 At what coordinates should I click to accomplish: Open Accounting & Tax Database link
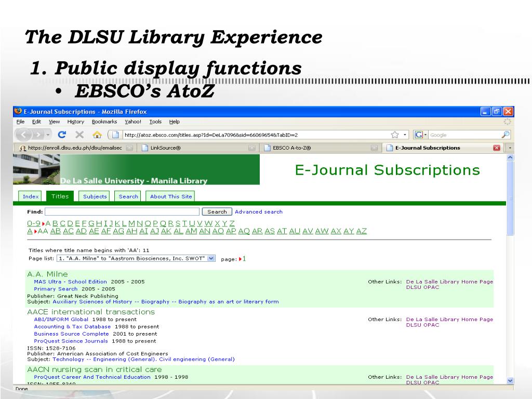point(72,327)
